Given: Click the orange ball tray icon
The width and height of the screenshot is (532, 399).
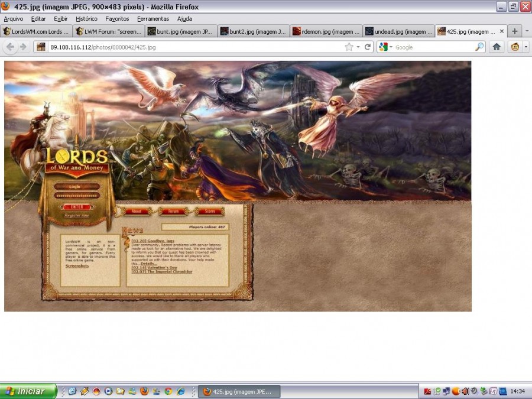Looking at the screenshot, I should click(456, 391).
